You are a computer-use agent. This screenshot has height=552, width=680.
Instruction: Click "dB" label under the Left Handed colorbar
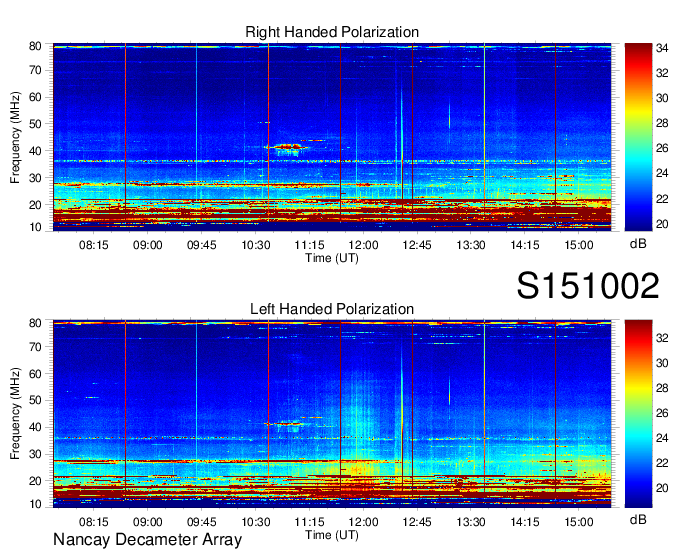[x=638, y=519]
